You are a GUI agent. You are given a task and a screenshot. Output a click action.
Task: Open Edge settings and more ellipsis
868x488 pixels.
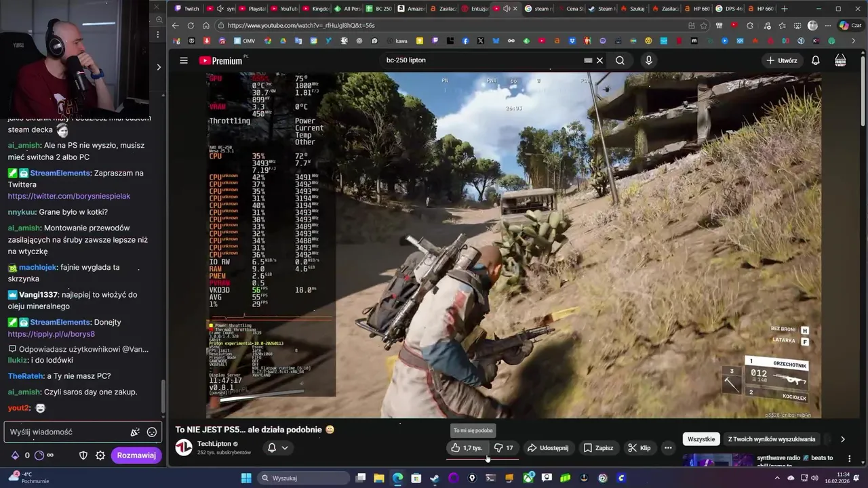(828, 26)
